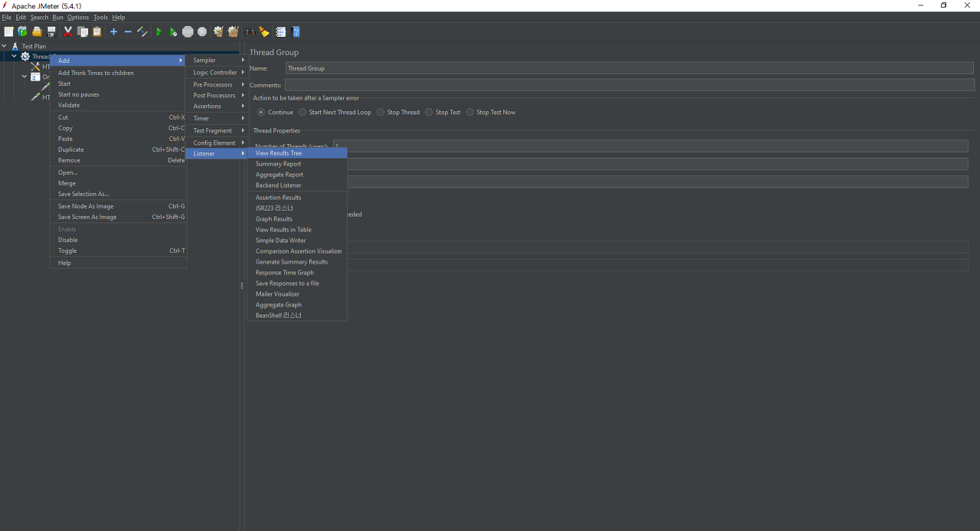Screen dimensions: 980x531
Task: Click the Stop sign toolbar icon
Action: [188, 31]
